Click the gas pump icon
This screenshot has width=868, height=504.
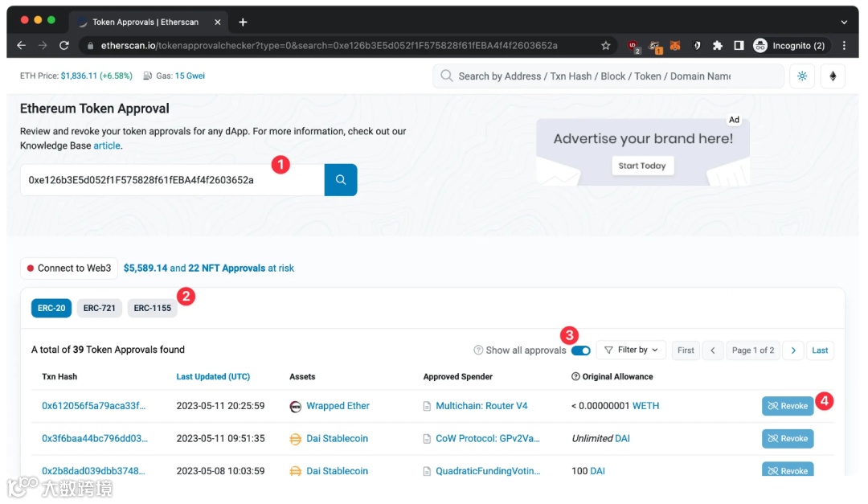tap(147, 76)
